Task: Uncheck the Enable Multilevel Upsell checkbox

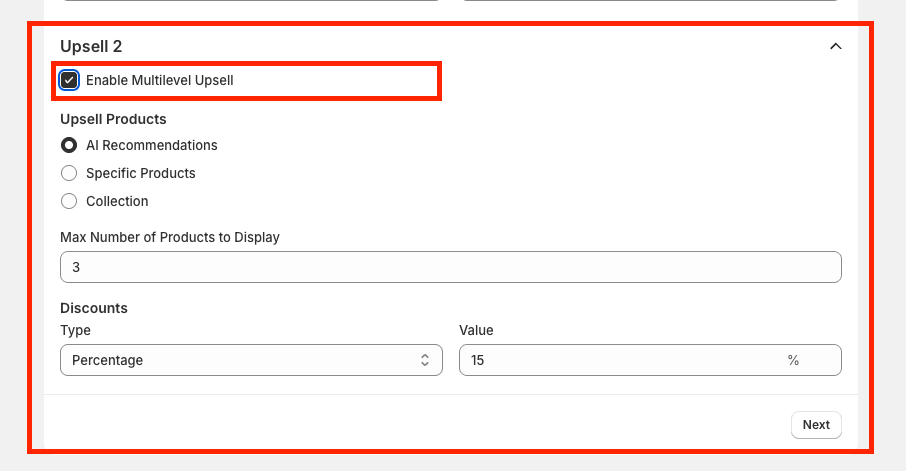Action: 69,80
